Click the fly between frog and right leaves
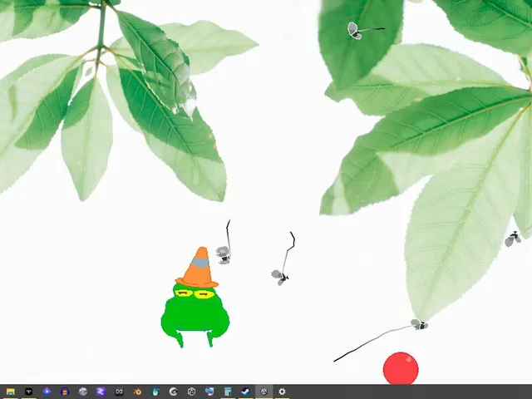The image size is (532, 399). click(280, 277)
